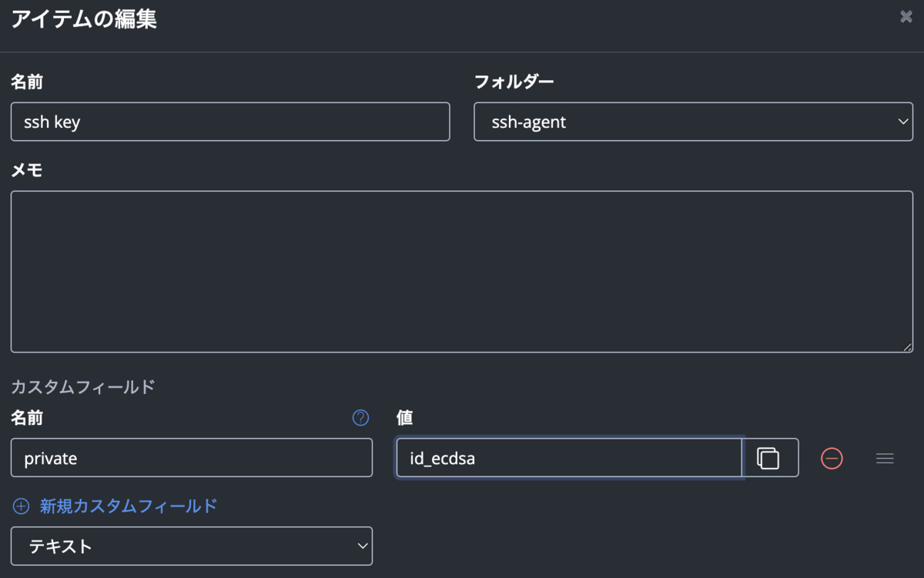This screenshot has height=578, width=924.
Task: Remove the private custom field
Action: pos(832,458)
